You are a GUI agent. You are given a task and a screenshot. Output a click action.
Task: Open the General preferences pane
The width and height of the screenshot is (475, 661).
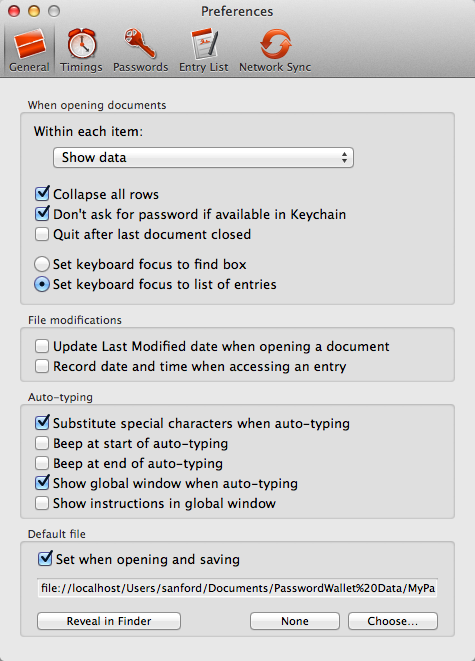point(29,50)
